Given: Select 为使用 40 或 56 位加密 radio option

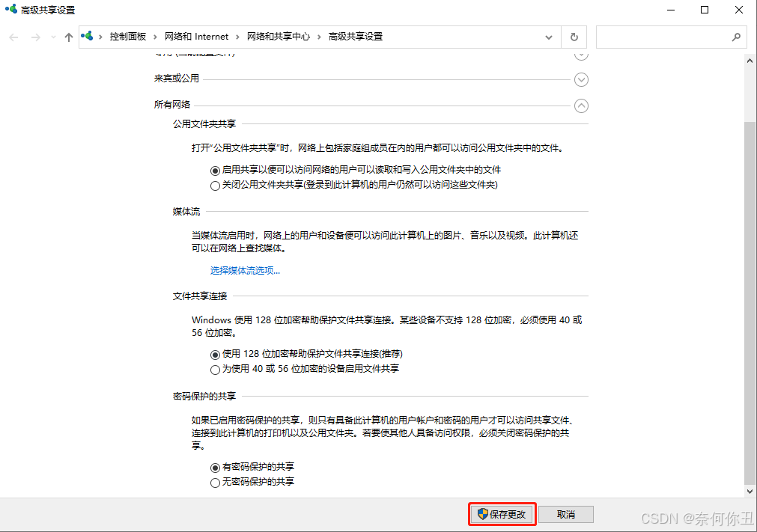Looking at the screenshot, I should tap(216, 369).
